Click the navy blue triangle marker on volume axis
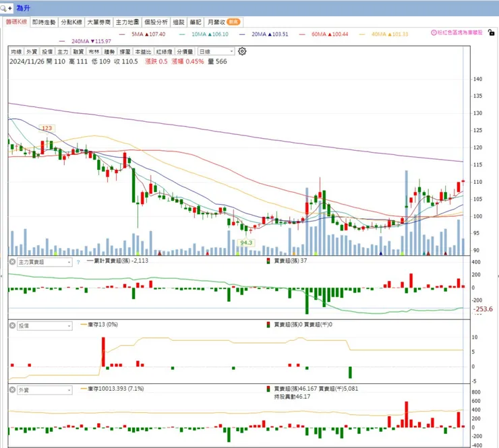The width and height of the screenshot is (499, 448). click(380, 253)
